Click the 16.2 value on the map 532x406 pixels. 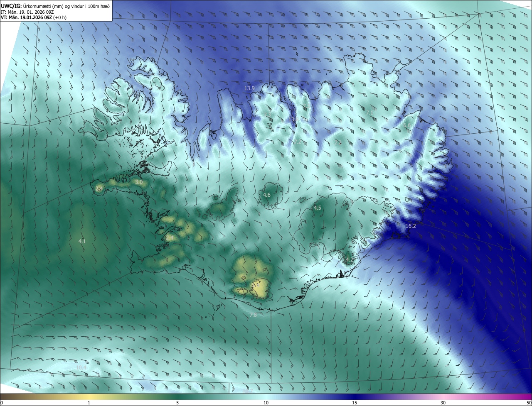point(411,226)
